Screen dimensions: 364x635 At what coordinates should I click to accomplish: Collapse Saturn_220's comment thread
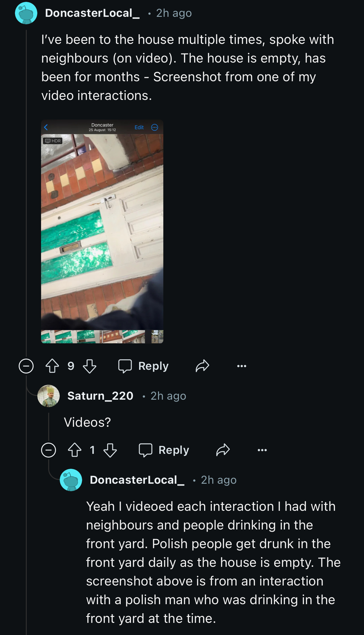point(49,450)
